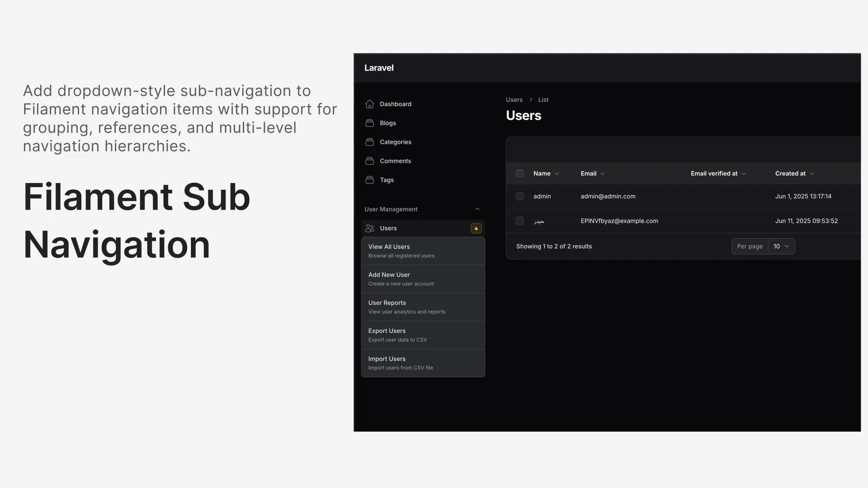Click the Comments sidebar icon

369,160
